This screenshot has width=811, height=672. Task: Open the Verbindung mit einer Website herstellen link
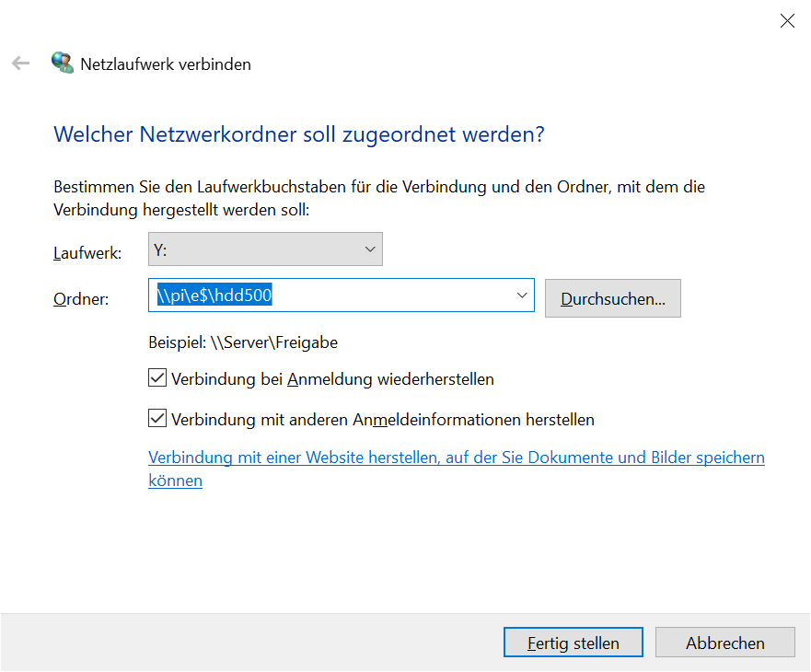click(457, 469)
